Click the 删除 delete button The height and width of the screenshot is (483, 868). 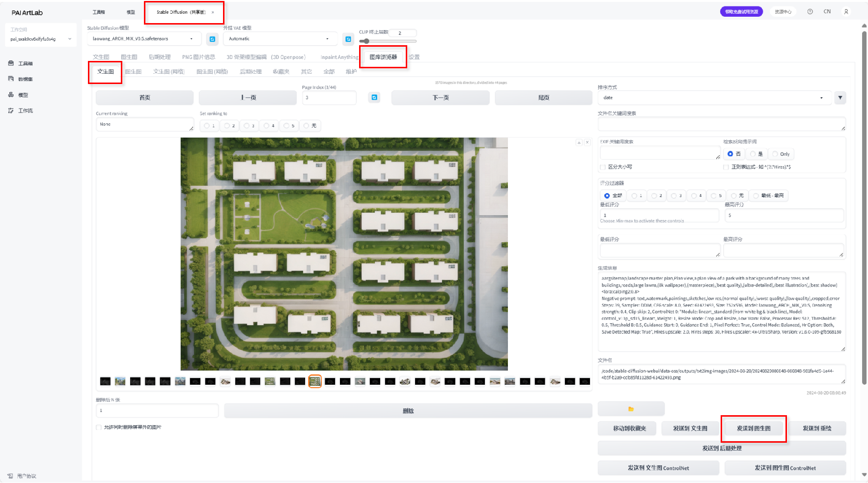pyautogui.click(x=408, y=411)
